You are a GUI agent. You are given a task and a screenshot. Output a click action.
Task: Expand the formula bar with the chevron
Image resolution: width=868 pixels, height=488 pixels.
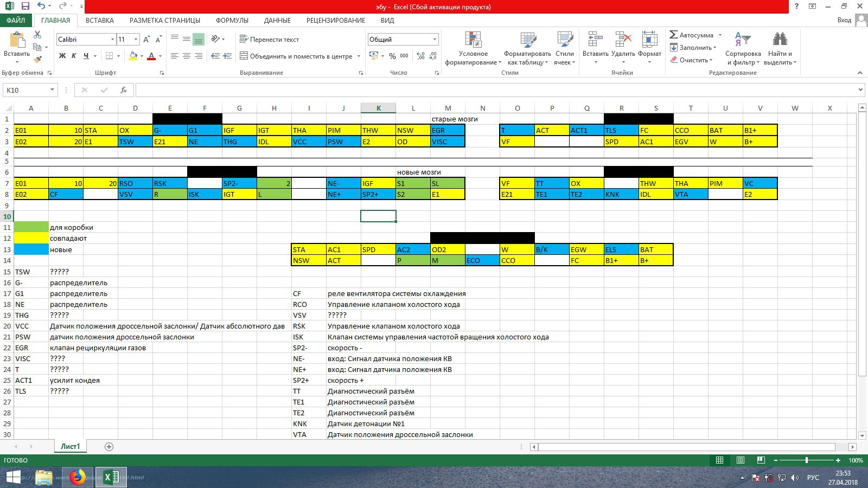click(x=860, y=90)
